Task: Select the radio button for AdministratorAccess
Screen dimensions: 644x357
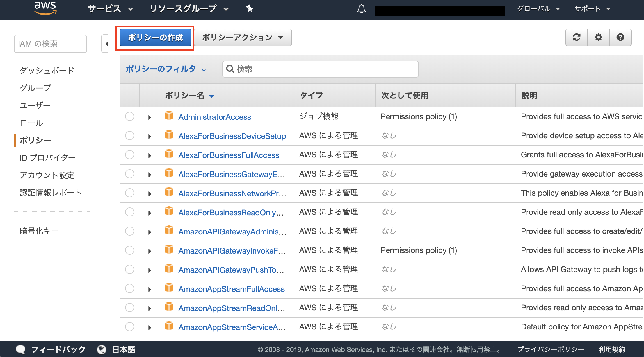Action: [129, 116]
